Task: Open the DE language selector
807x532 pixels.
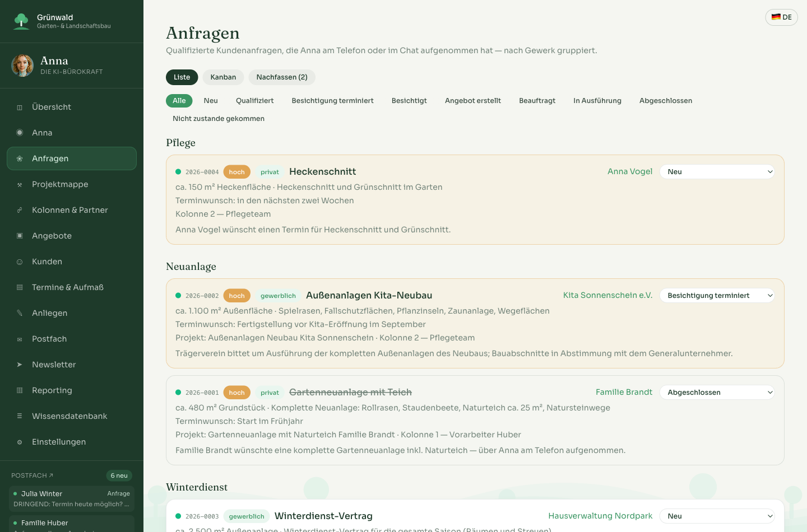Action: point(781,17)
